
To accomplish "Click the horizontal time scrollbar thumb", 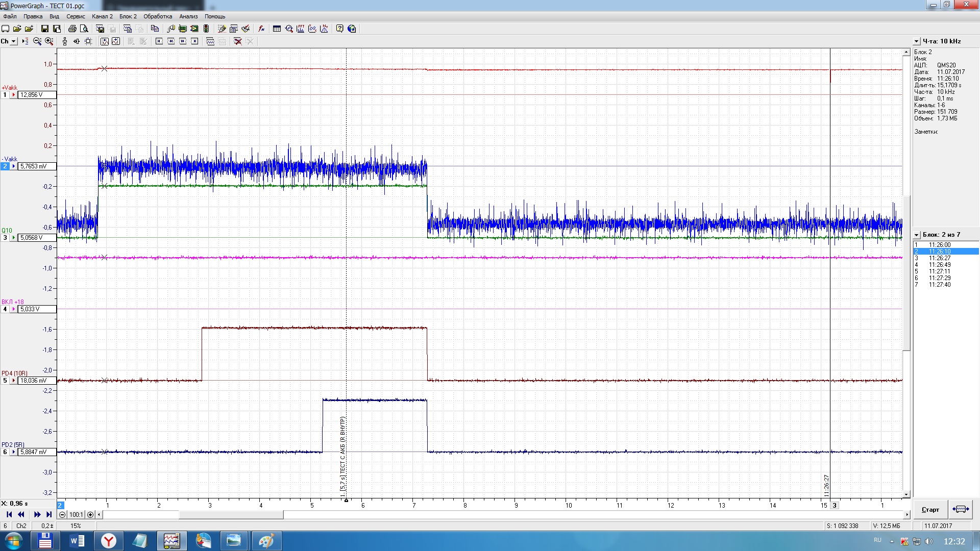I will (x=231, y=515).
